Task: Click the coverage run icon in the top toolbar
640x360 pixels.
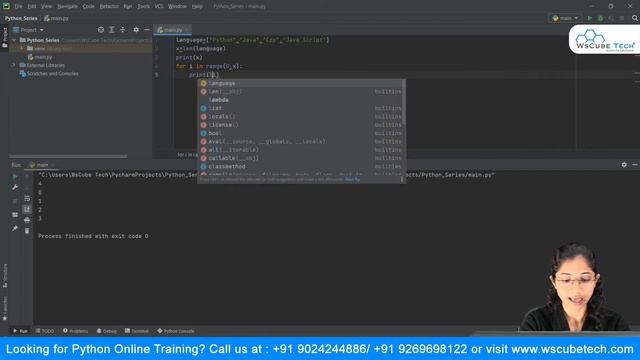Action: 611,18
